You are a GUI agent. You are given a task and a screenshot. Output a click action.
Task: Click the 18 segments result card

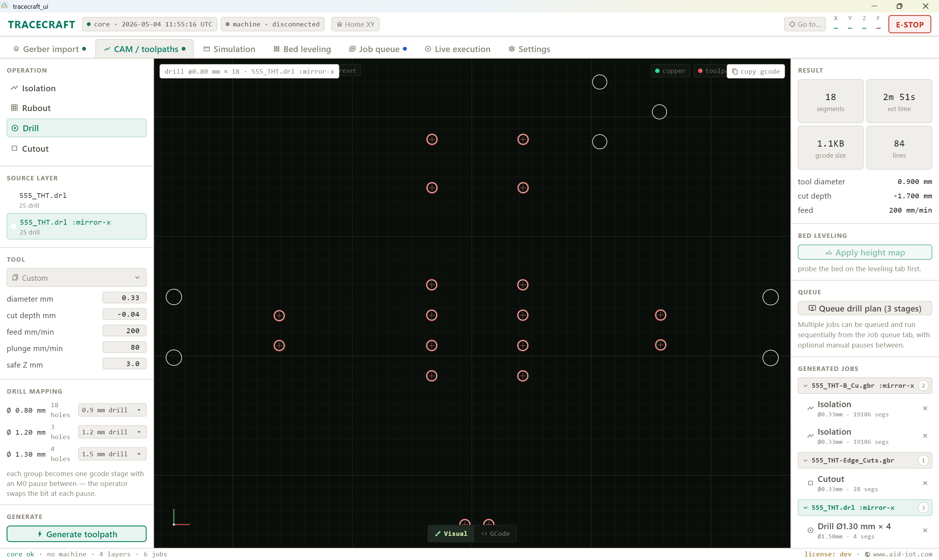pos(830,101)
